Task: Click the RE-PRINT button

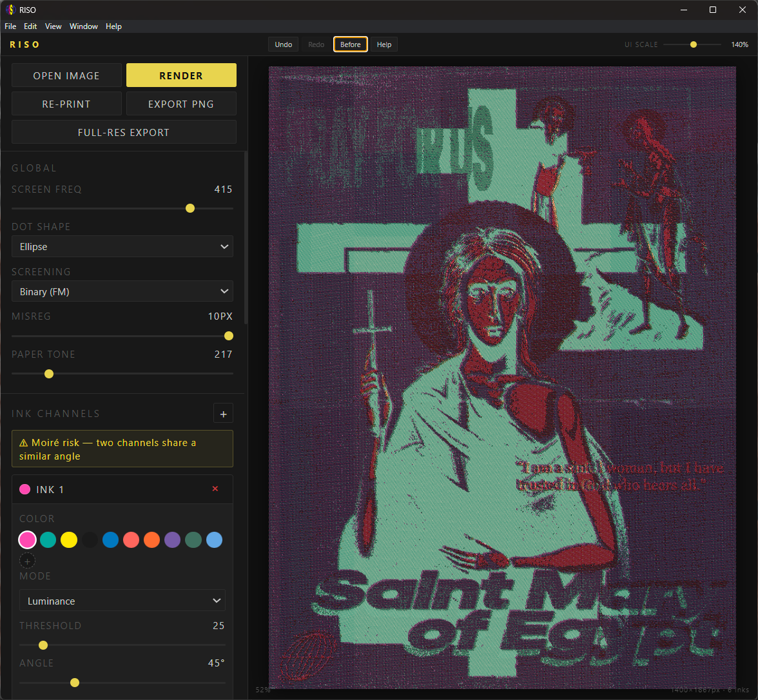Action: (x=67, y=104)
